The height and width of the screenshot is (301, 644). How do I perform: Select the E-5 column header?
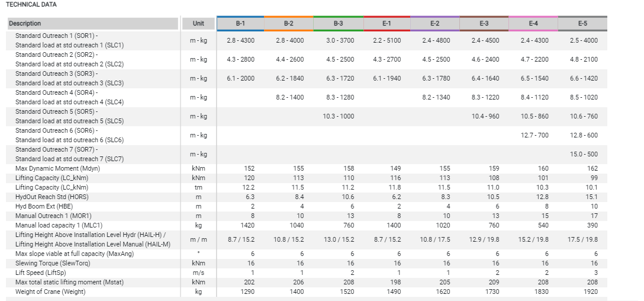pos(582,23)
